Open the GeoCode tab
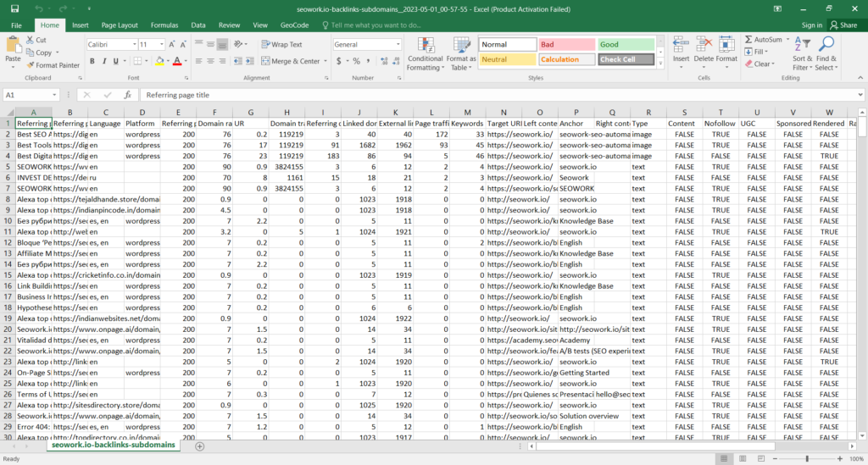868x465 pixels. click(x=294, y=25)
